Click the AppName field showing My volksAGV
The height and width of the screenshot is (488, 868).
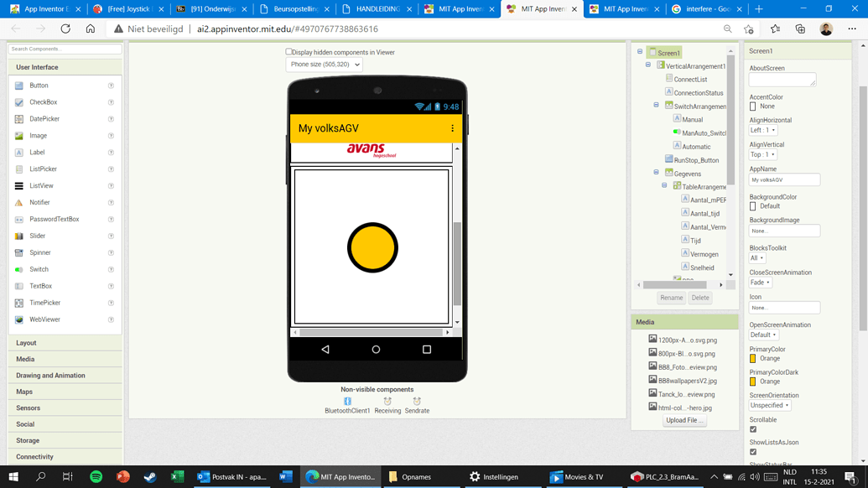tap(783, 179)
